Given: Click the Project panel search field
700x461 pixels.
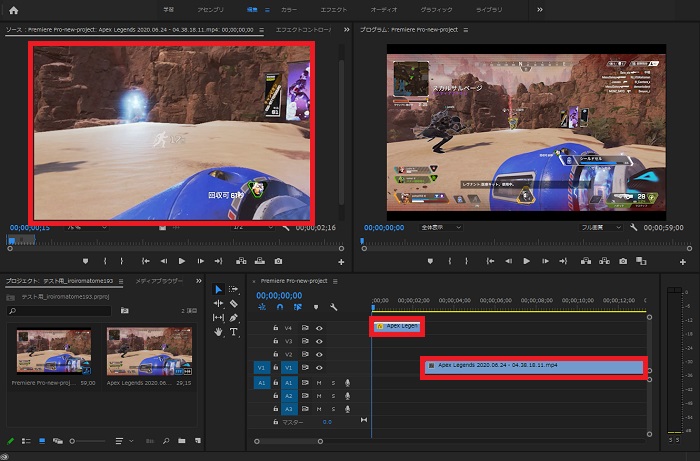Looking at the screenshot, I should [x=59, y=311].
